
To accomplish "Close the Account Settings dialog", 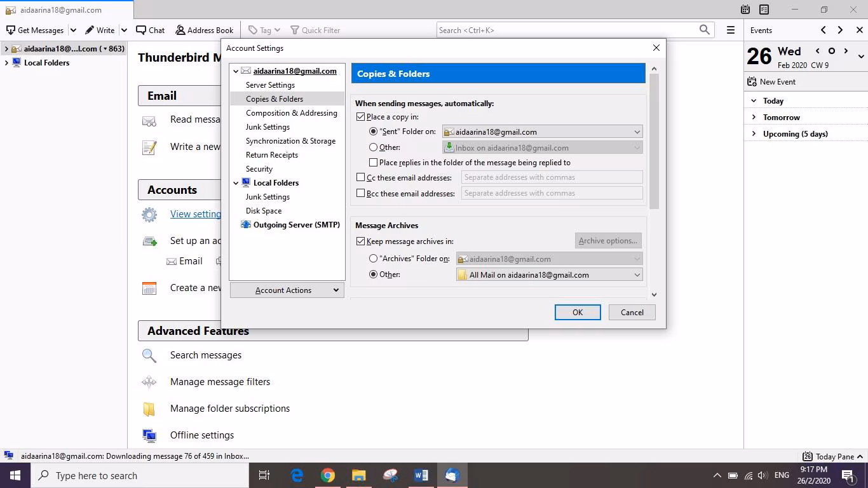I will coord(656,48).
